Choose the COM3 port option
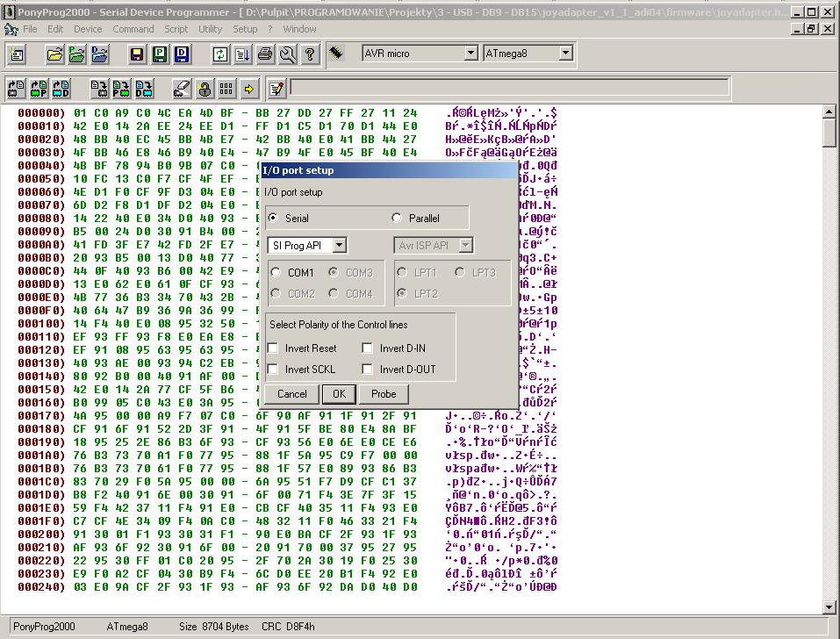840x639 pixels. point(334,272)
